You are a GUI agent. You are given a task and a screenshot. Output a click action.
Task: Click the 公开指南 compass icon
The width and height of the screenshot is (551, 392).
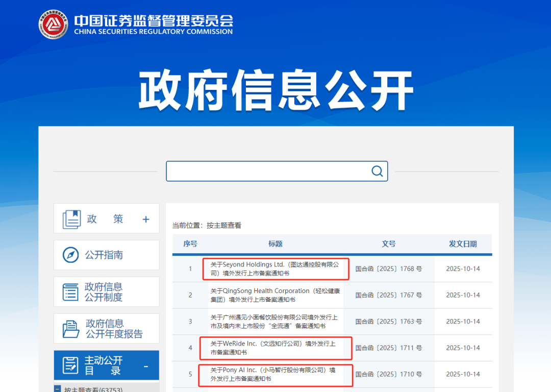(x=70, y=255)
